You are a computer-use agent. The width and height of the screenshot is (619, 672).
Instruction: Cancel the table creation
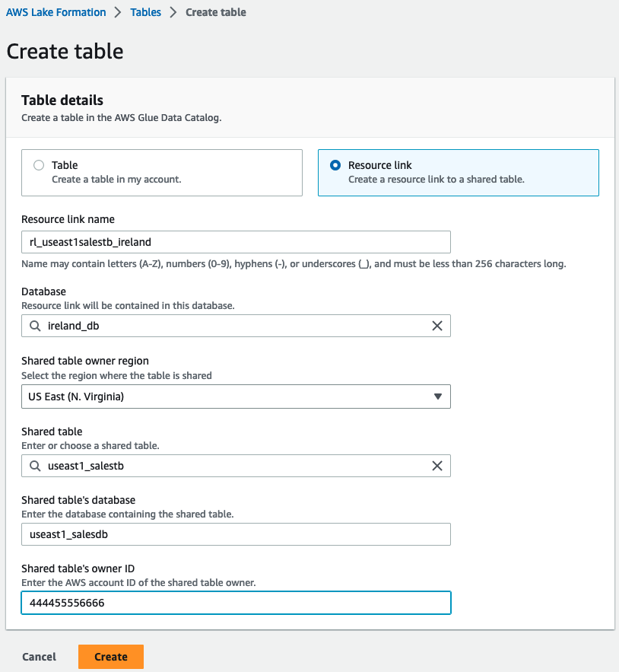[39, 657]
